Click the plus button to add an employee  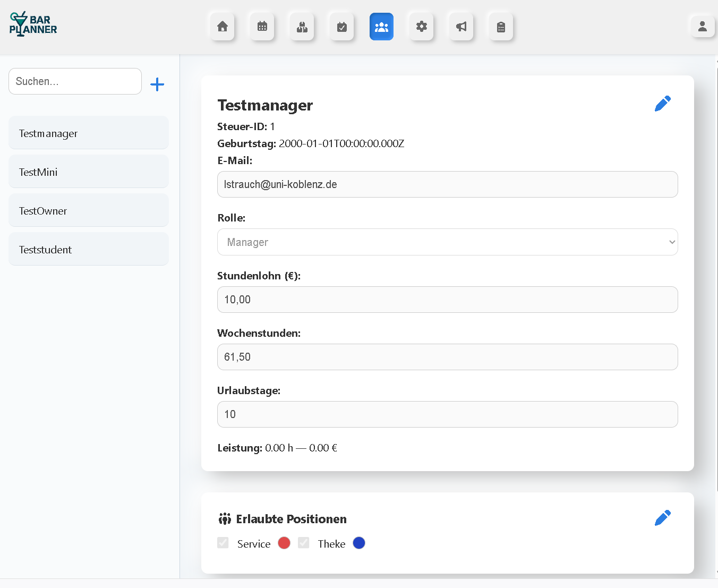157,84
